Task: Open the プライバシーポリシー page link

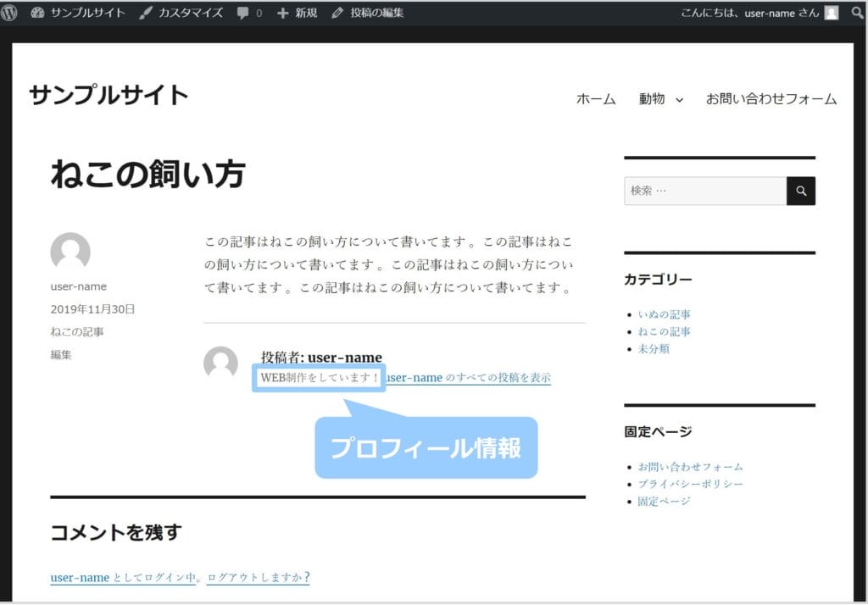Action: tap(690, 484)
